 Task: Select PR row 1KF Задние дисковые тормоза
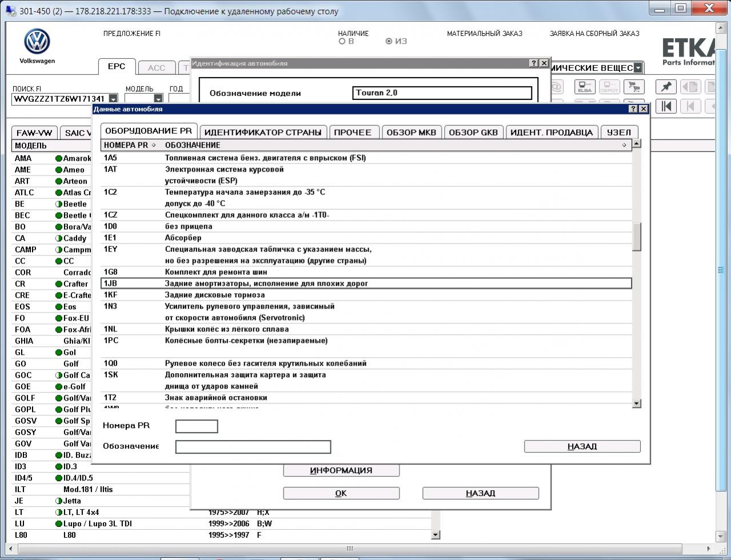pyautogui.click(x=366, y=295)
